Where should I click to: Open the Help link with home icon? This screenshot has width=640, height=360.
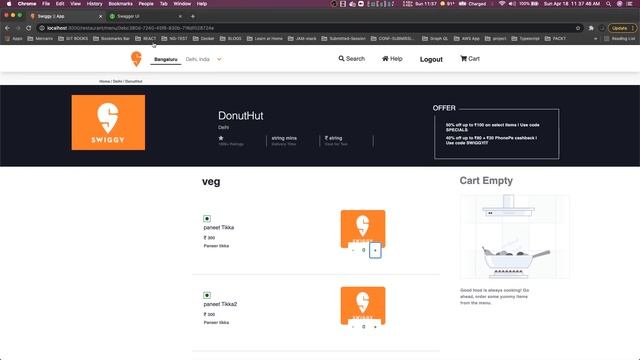392,59
